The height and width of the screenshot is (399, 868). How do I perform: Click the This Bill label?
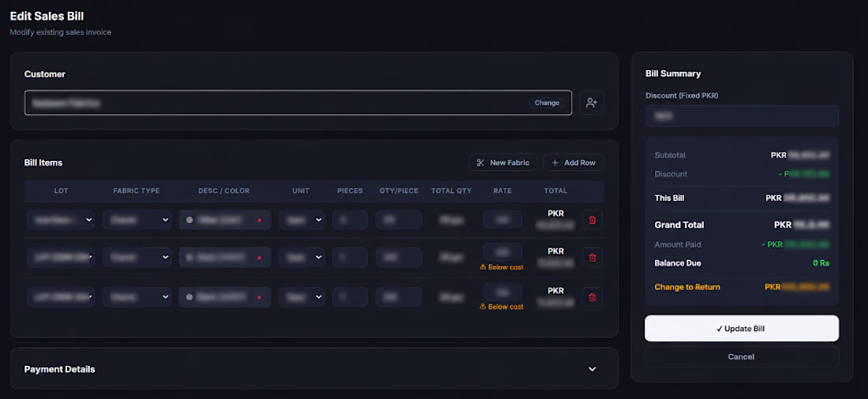coord(670,198)
